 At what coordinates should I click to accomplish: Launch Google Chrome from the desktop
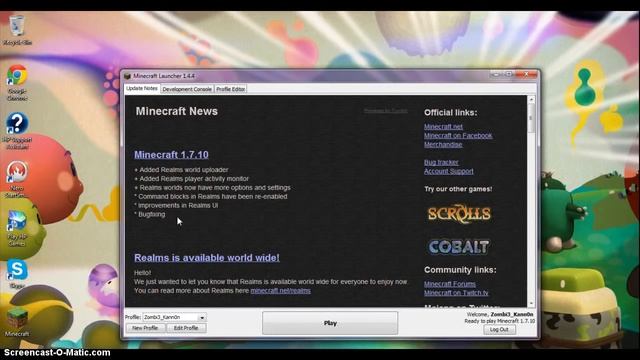pos(17,82)
